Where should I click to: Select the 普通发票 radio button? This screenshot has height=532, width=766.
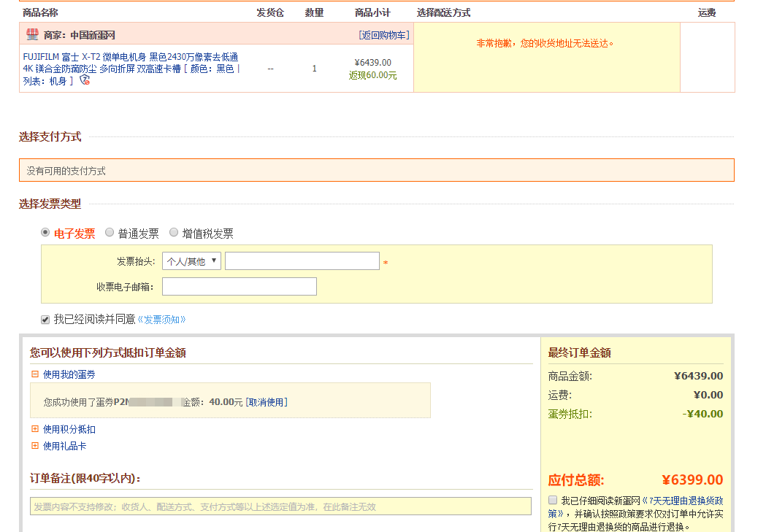110,233
